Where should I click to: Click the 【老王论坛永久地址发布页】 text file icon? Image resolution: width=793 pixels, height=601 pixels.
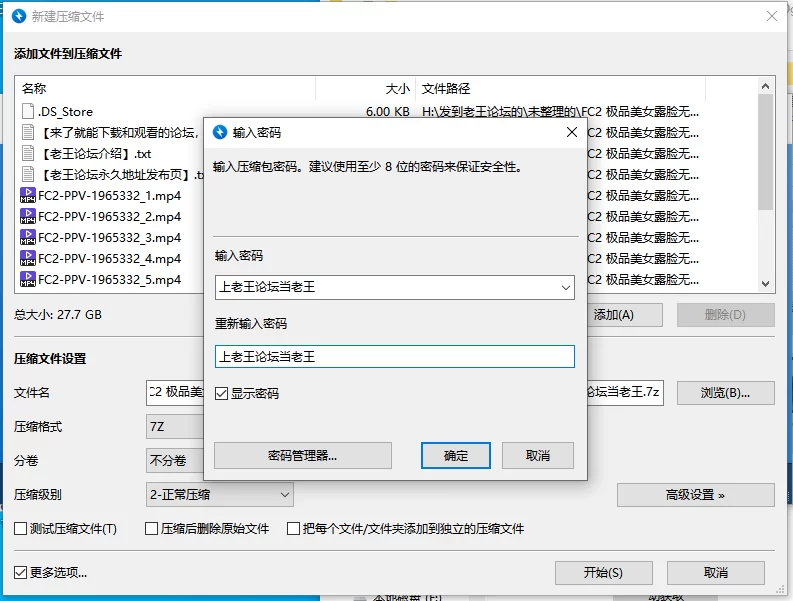click(28, 175)
